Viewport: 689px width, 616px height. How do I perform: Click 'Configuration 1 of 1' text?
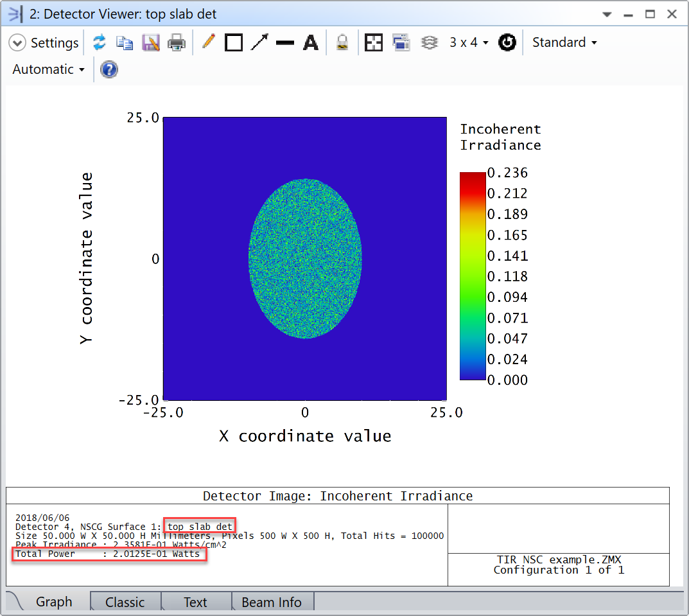coord(559,570)
